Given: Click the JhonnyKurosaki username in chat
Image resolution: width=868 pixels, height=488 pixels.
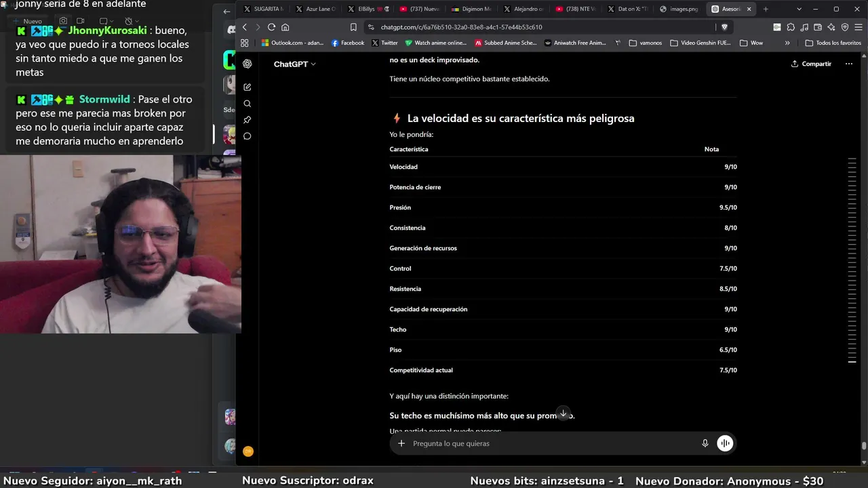Looking at the screenshot, I should tap(107, 30).
